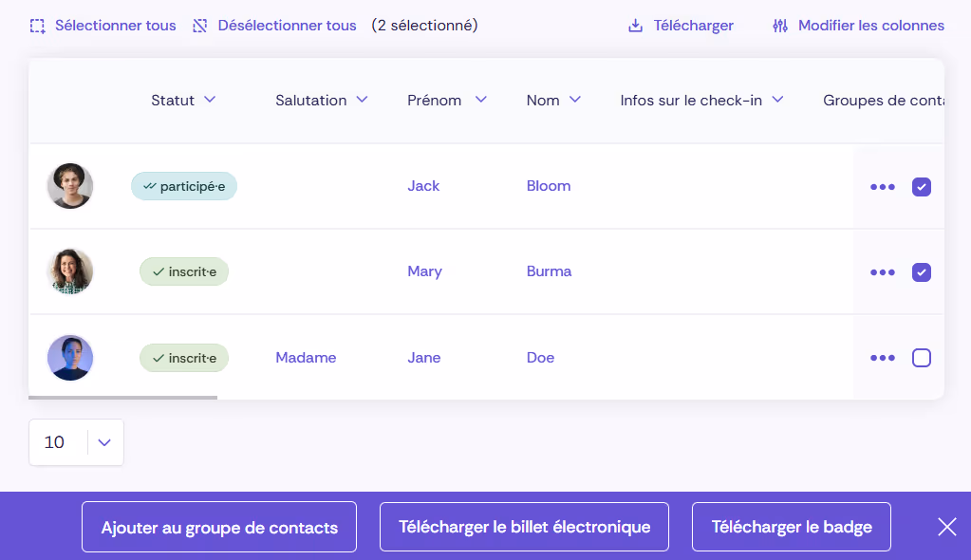Open the Prénom column dropdown
Viewport: 971px width, 560px height.
482,100
